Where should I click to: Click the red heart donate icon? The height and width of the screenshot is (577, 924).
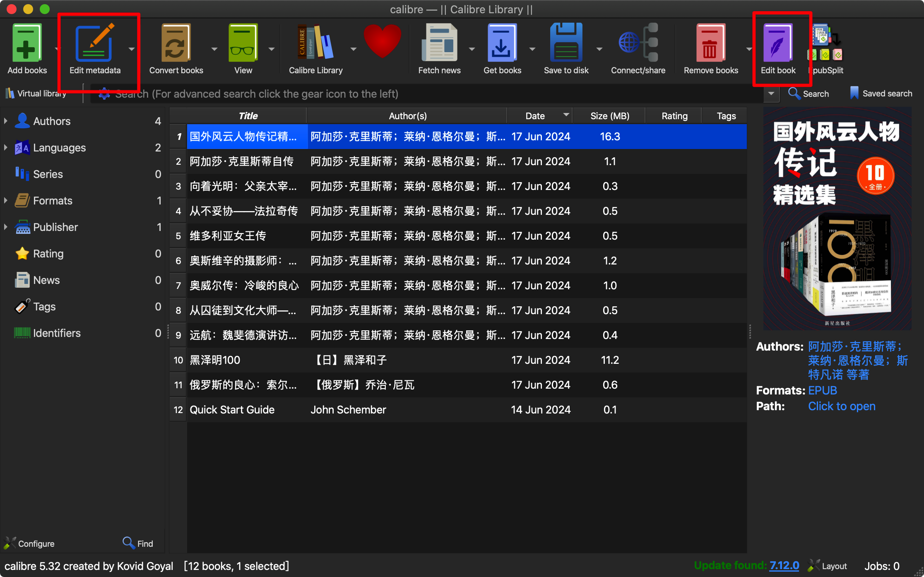[383, 41]
